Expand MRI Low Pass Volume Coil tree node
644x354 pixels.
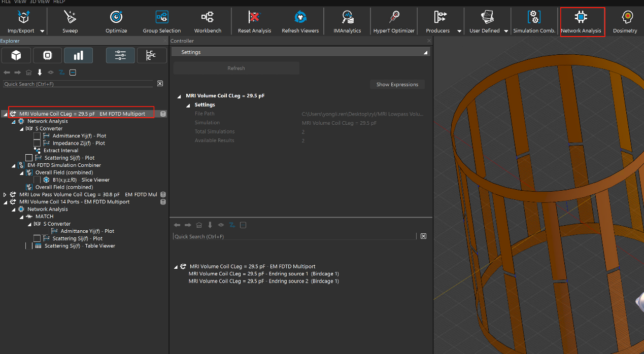(x=6, y=194)
